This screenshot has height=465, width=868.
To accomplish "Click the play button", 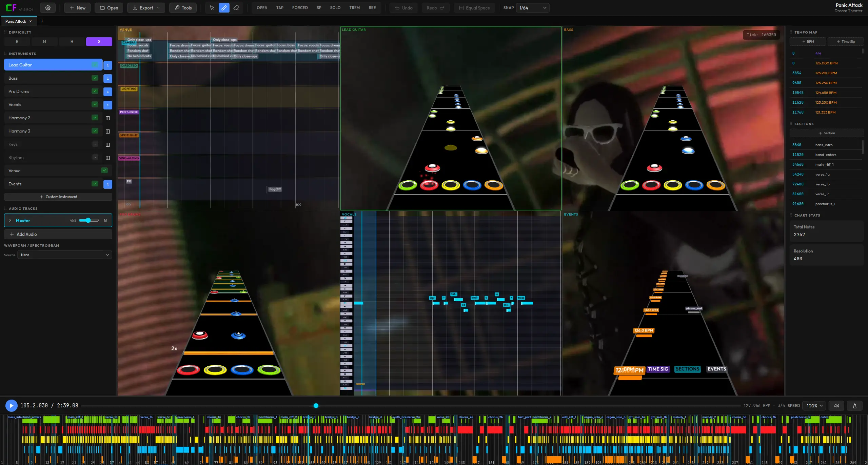I will coord(11,405).
